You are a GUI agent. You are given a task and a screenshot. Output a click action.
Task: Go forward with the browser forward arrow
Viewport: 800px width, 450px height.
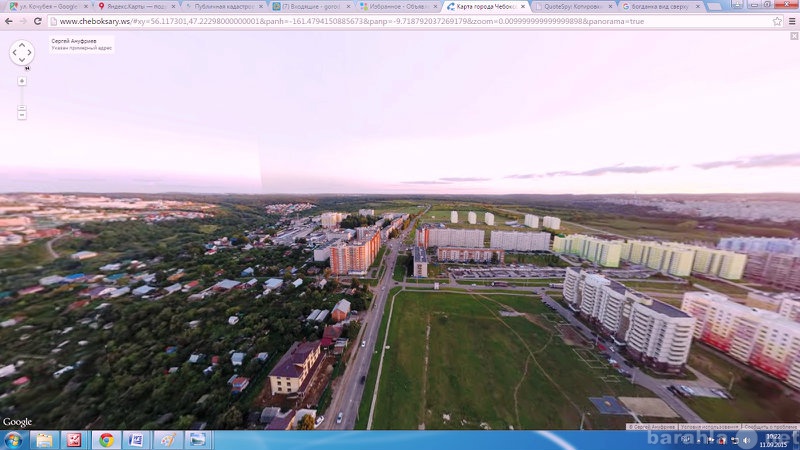[x=23, y=21]
